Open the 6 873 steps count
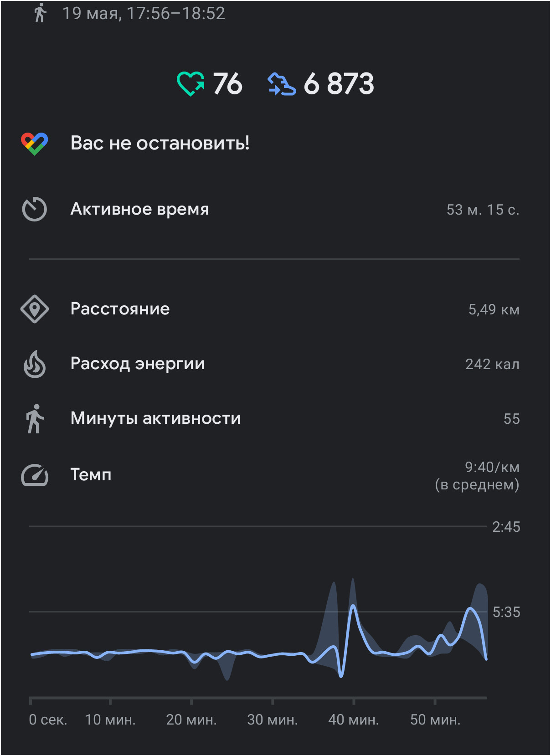This screenshot has height=756, width=551. pyautogui.click(x=339, y=84)
